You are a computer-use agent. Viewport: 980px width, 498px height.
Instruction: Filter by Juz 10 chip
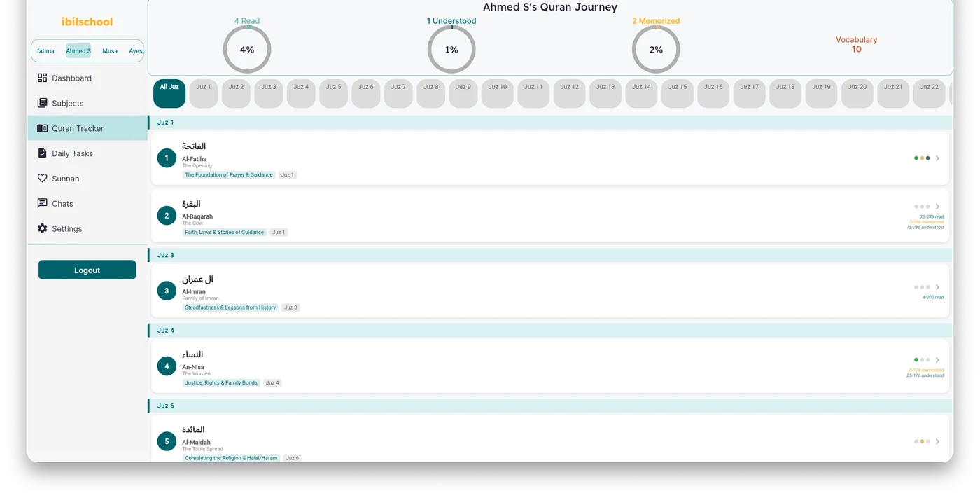point(498,94)
